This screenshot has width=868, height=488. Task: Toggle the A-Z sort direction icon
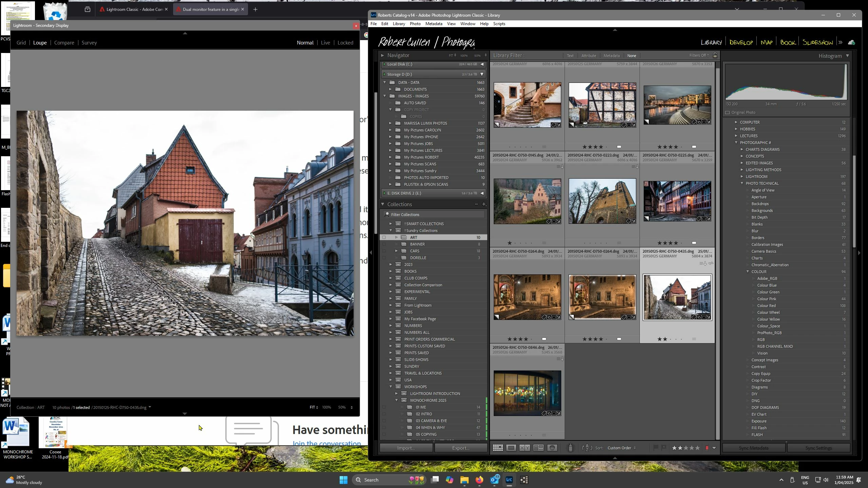pyautogui.click(x=587, y=448)
